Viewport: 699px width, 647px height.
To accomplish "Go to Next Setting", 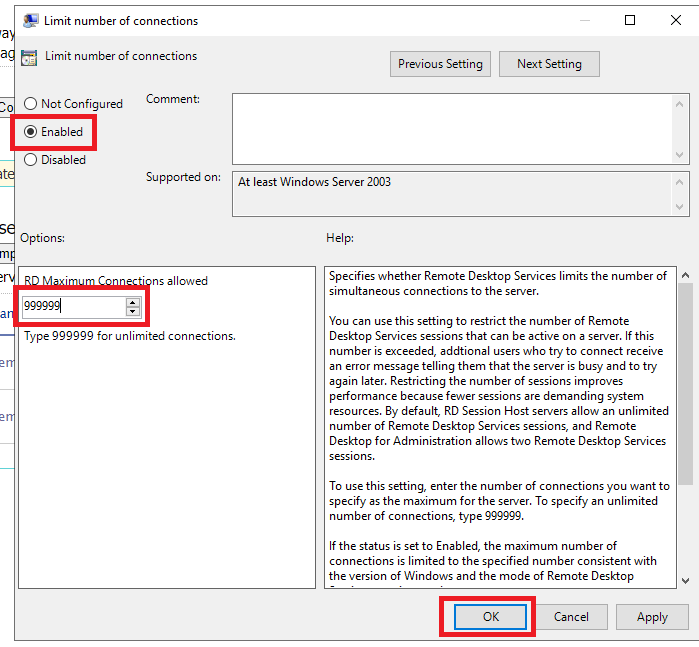I will pyautogui.click(x=549, y=64).
